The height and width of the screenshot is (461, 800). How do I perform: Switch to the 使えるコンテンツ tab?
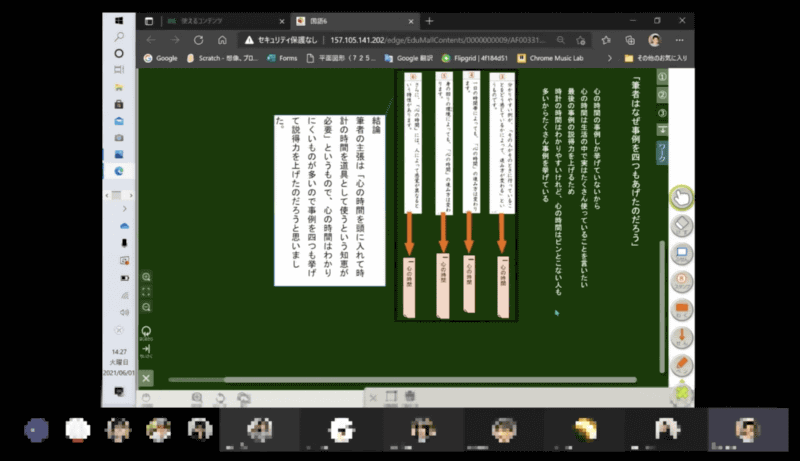click(226, 21)
